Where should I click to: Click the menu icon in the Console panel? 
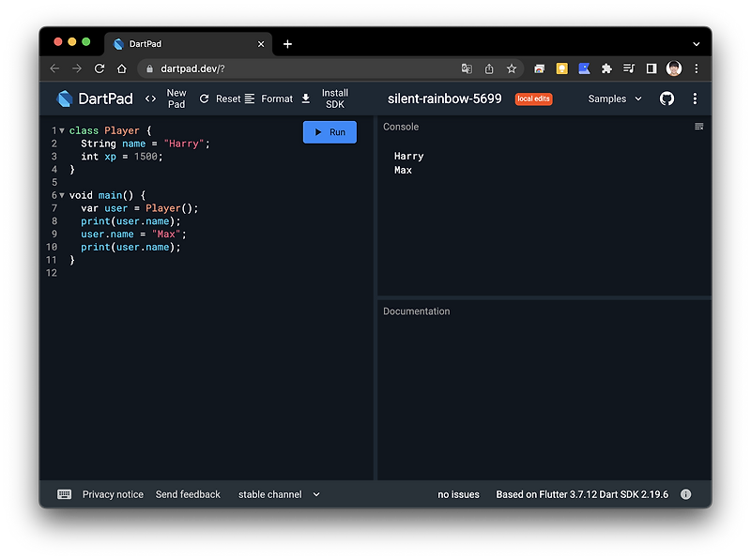pyautogui.click(x=699, y=127)
